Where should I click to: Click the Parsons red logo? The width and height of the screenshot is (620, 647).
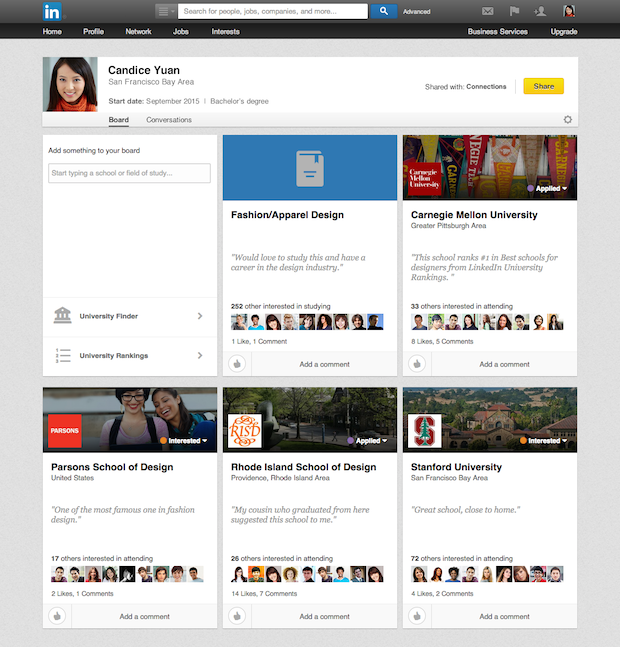65,431
